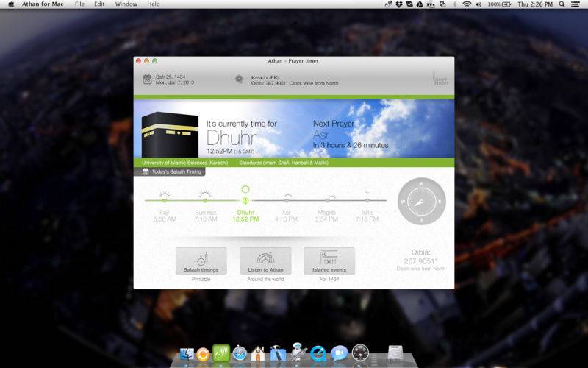Click the Bluetooth menu bar icon
This screenshot has height=368, width=588.
(x=455, y=4)
